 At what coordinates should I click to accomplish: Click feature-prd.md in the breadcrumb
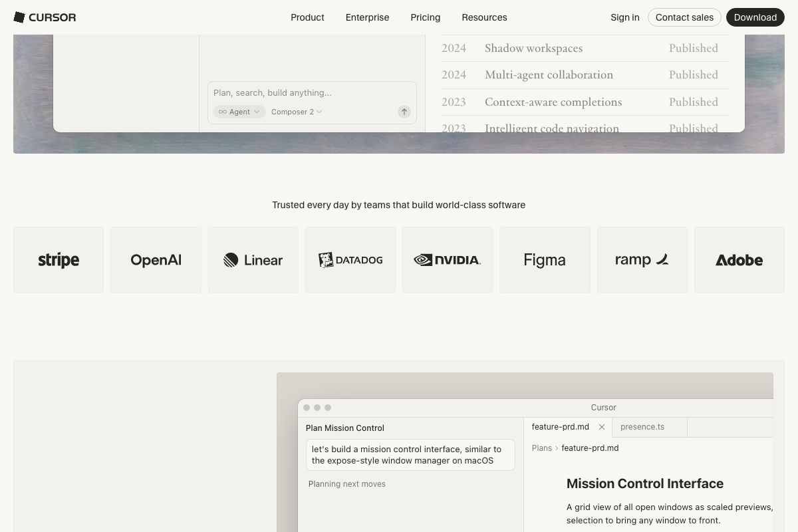coord(590,448)
